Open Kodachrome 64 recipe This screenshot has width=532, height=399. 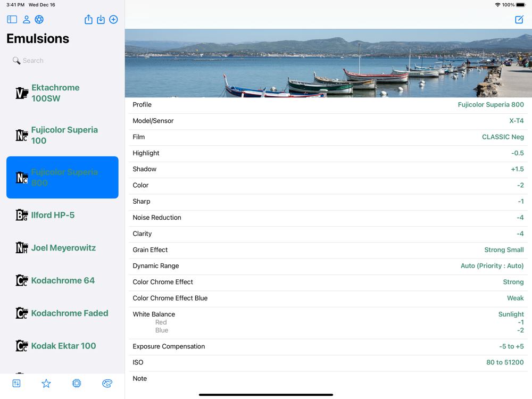[x=62, y=280]
